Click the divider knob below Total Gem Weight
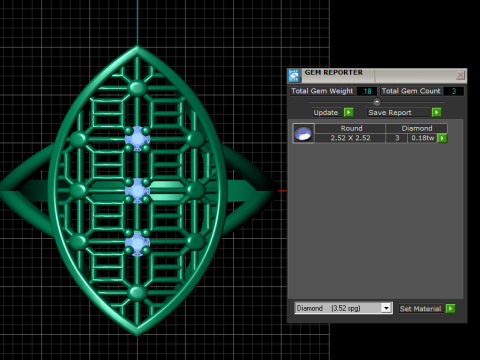 coord(377,102)
